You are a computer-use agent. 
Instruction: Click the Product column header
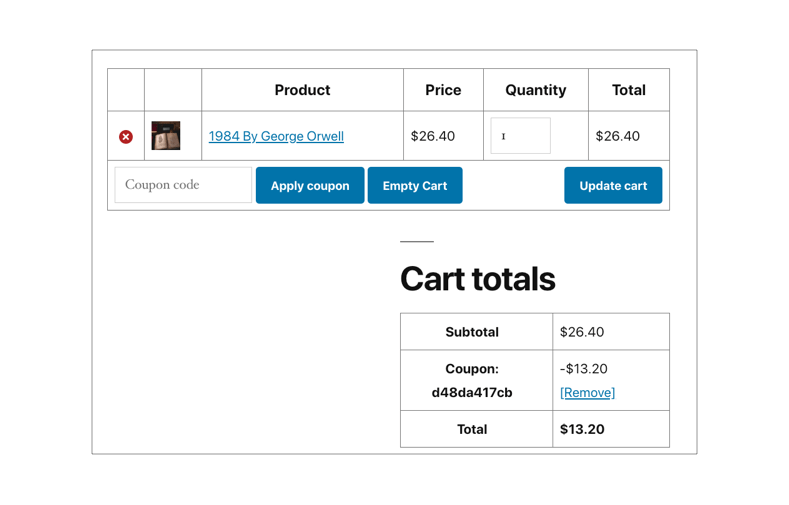tap(302, 90)
